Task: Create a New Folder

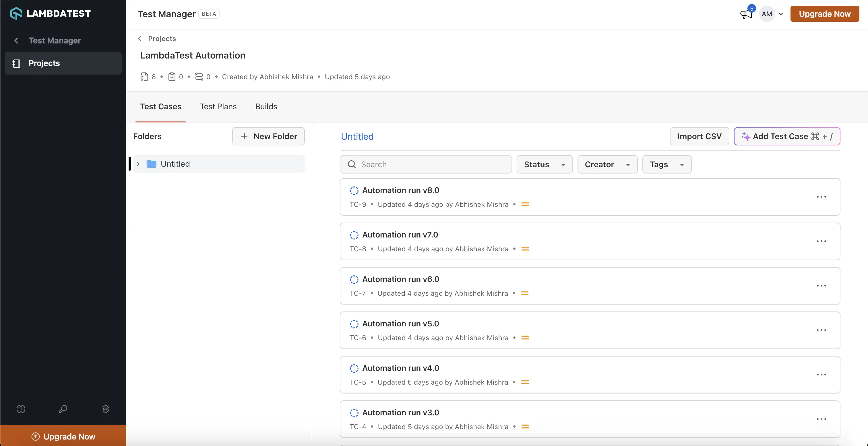Action: (268, 136)
